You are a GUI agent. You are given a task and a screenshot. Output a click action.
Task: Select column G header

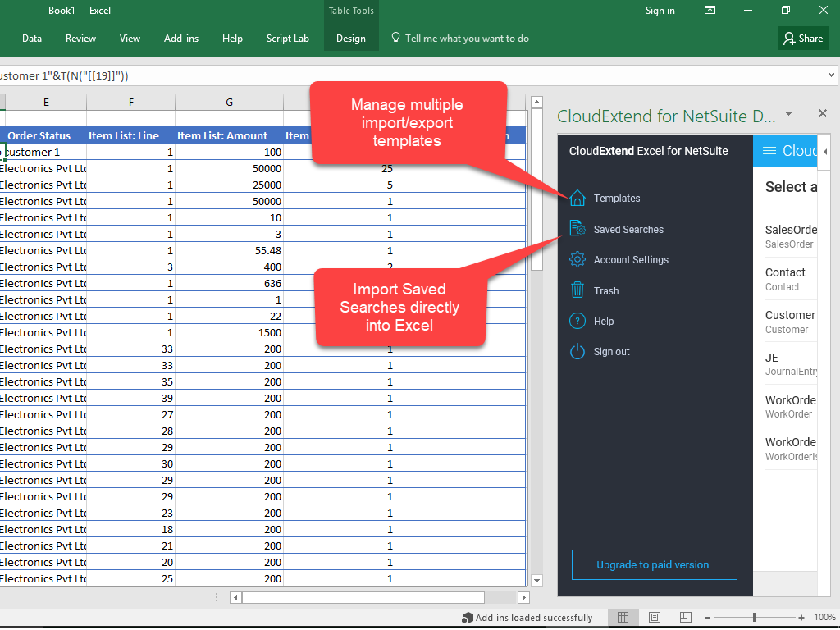230,103
